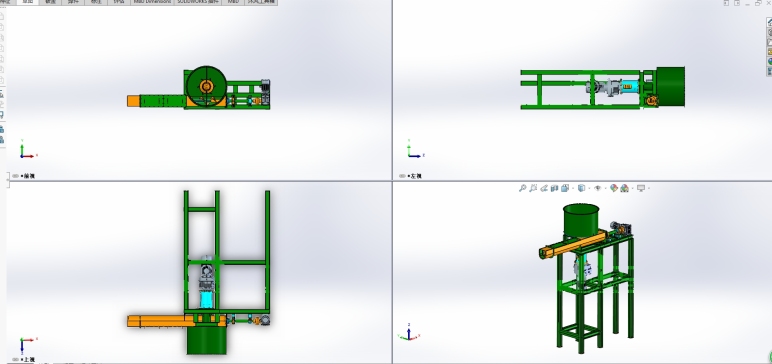Click the coordinate triad in left view
Screen dimensions: 772x364
point(415,150)
